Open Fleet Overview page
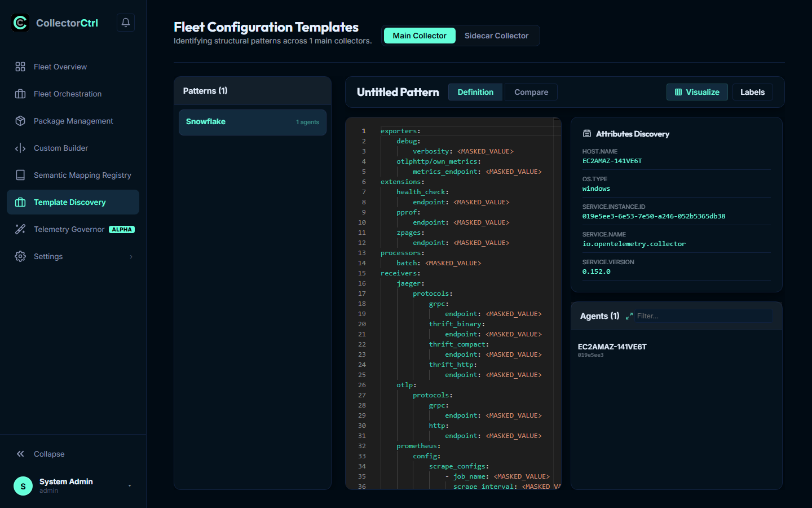Screen dimensions: 812x508 click(73, 67)
